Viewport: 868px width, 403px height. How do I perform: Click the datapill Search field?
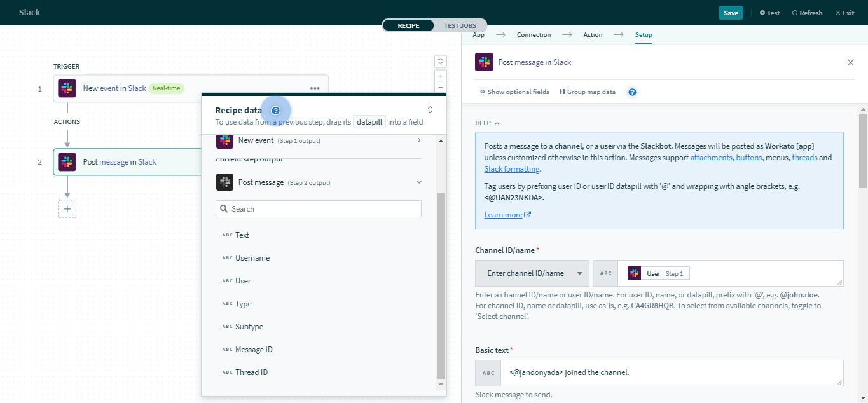pyautogui.click(x=319, y=209)
